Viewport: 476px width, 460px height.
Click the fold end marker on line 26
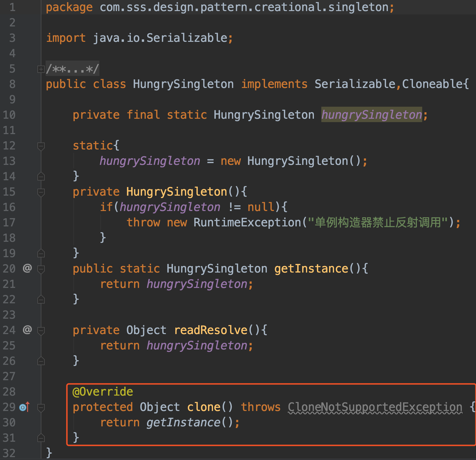point(41,361)
